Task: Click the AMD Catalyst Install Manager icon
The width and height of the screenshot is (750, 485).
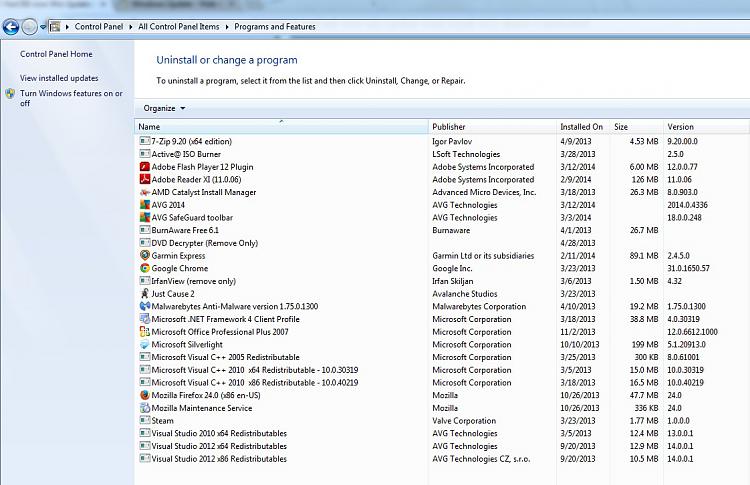Action: (x=144, y=192)
